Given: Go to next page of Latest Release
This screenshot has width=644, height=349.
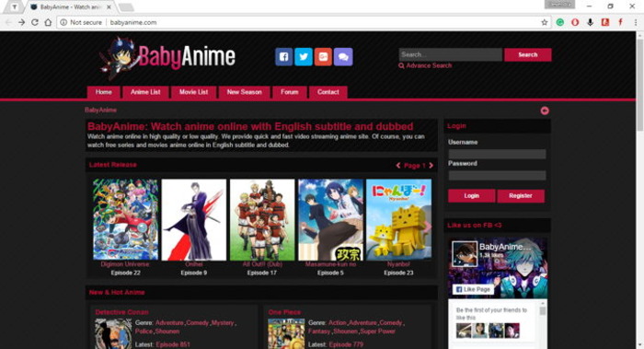Looking at the screenshot, I should click(x=431, y=165).
